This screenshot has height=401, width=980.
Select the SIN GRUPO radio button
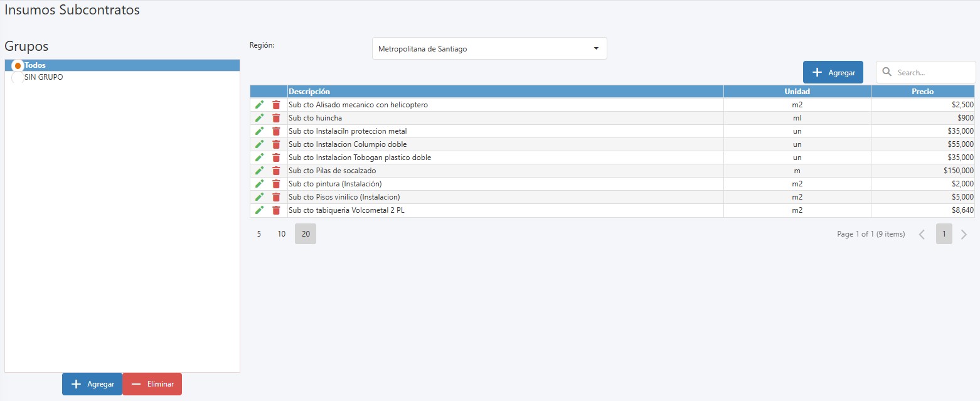click(18, 78)
